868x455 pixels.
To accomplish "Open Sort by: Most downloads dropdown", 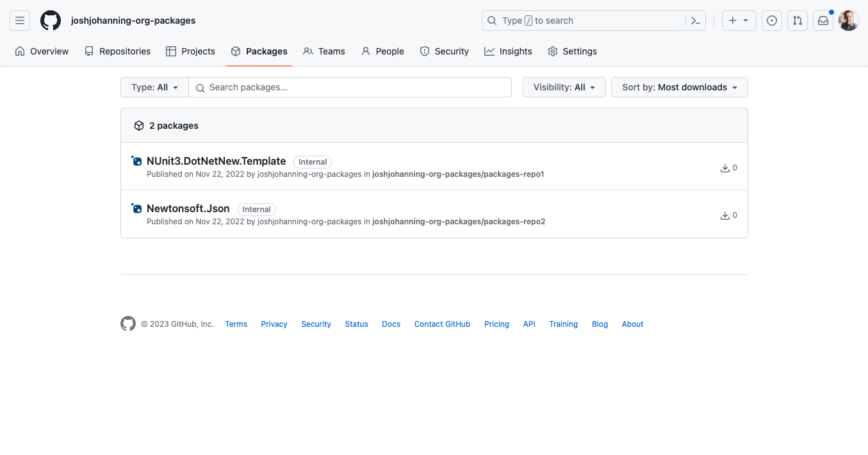I will pos(679,87).
